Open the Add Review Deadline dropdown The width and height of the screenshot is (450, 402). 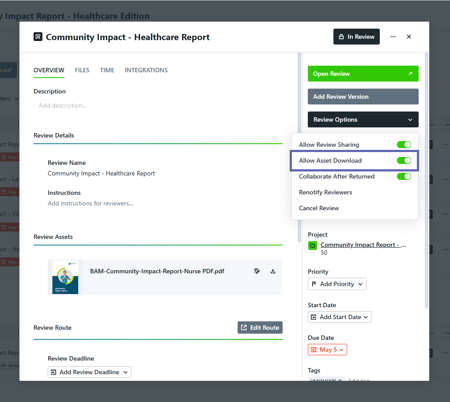point(89,372)
